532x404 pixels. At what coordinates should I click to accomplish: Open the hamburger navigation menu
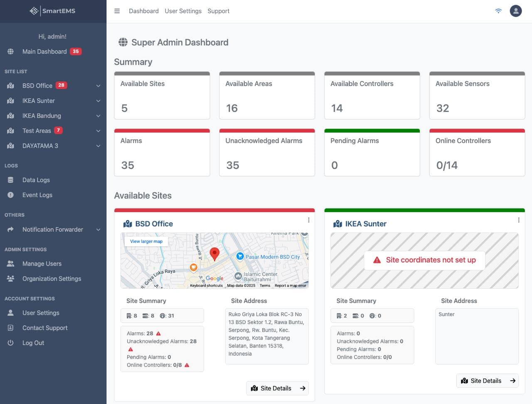point(117,11)
